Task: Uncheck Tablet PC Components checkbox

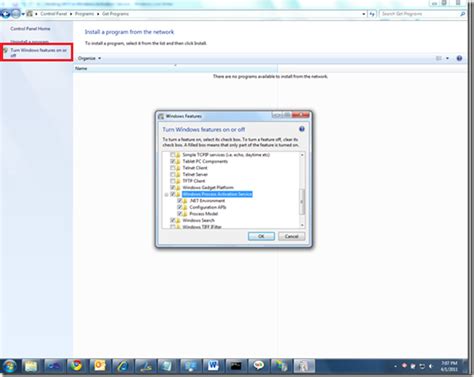Action: click(173, 161)
